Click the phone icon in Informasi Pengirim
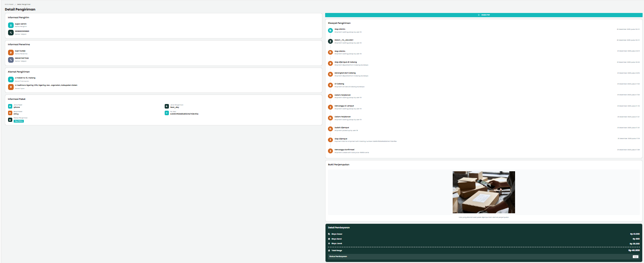This screenshot has width=644, height=263. (11, 33)
